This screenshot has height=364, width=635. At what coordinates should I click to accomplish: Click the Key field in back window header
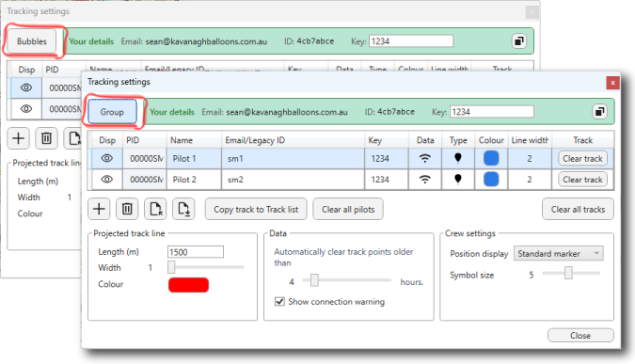411,41
